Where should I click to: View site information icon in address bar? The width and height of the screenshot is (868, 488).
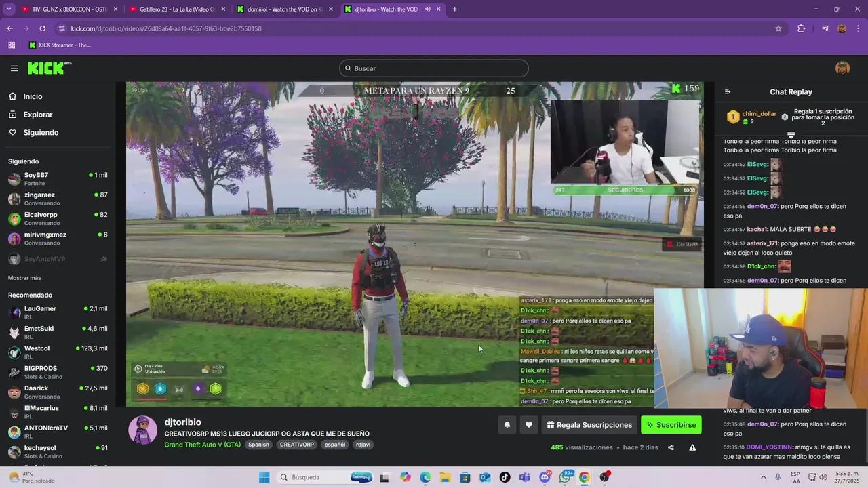62,28
